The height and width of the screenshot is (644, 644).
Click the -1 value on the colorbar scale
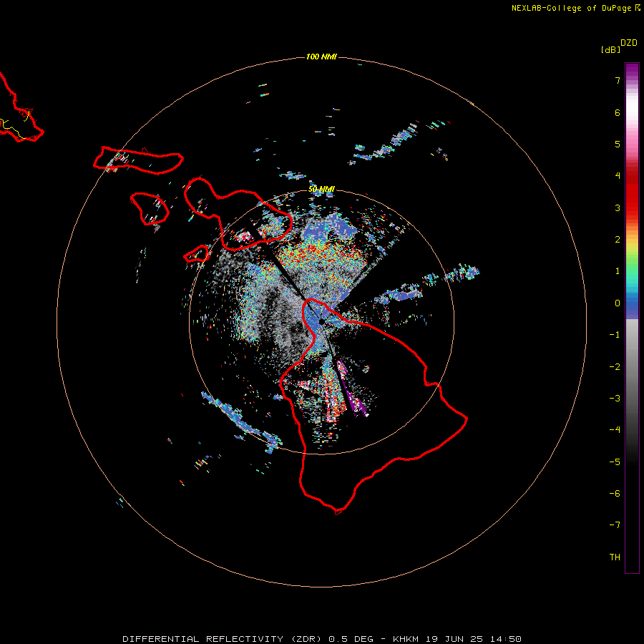point(615,335)
